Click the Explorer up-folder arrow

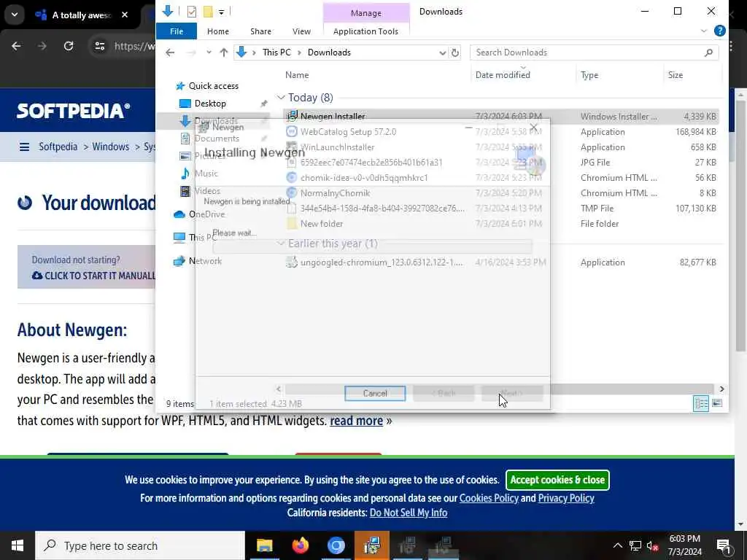click(223, 52)
